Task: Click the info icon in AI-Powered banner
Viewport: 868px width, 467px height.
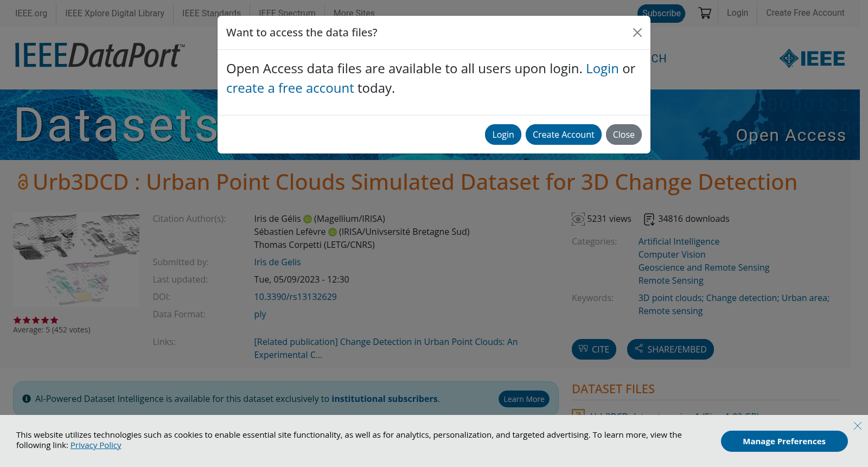Action: pyautogui.click(x=26, y=399)
